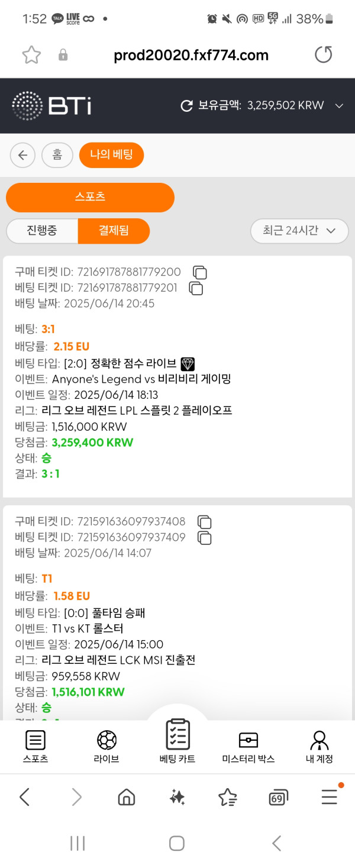Screen dimensions: 355x868
Task: Copy 베팅 티켓 ID ending in 779201
Action: coord(196,288)
